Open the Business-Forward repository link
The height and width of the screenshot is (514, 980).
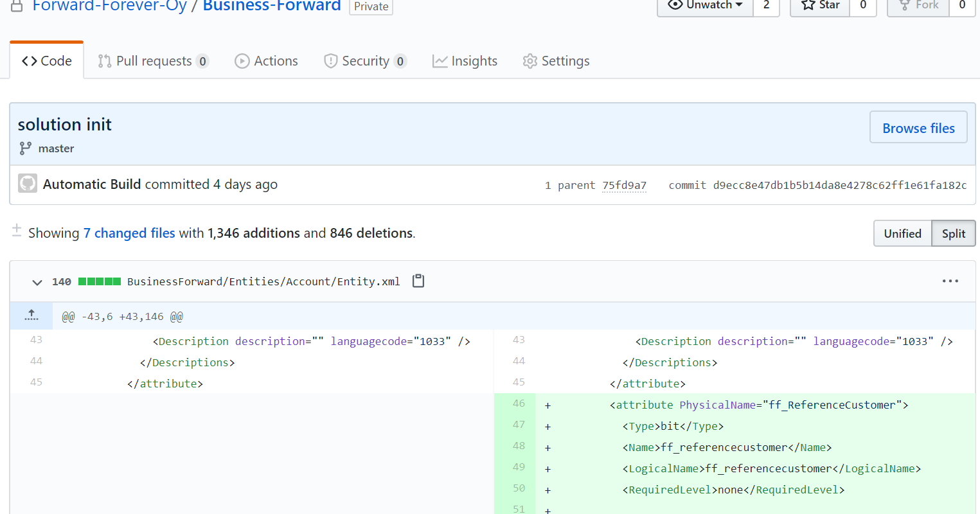click(272, 6)
